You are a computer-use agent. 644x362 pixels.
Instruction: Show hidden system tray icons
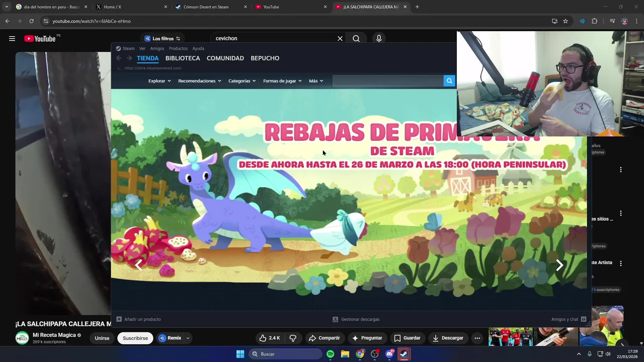[579, 354]
